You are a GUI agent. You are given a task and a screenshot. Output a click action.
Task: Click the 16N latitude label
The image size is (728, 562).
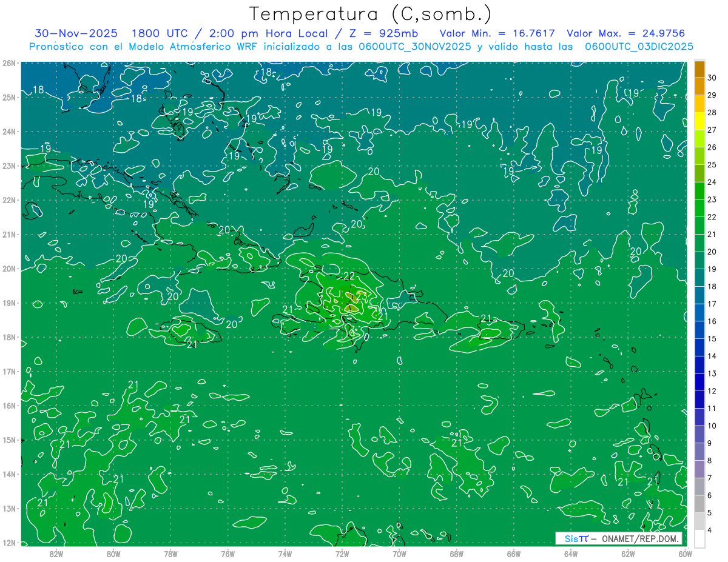(9, 406)
